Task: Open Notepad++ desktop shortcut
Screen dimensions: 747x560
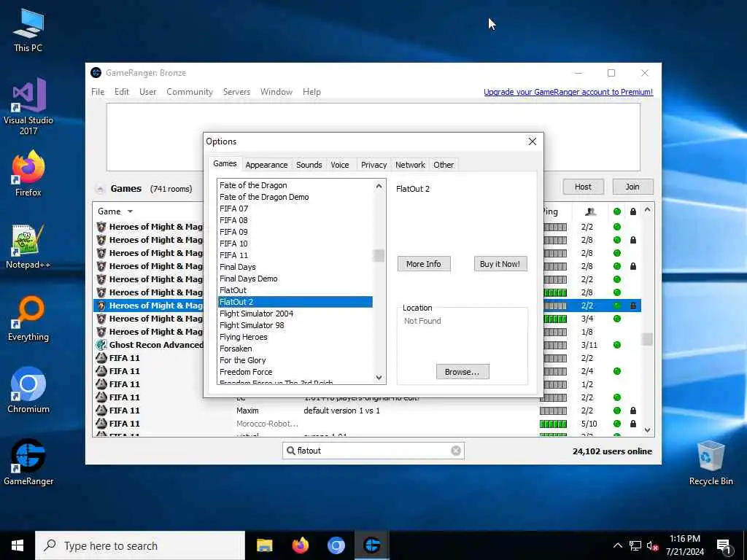Action: [28, 246]
